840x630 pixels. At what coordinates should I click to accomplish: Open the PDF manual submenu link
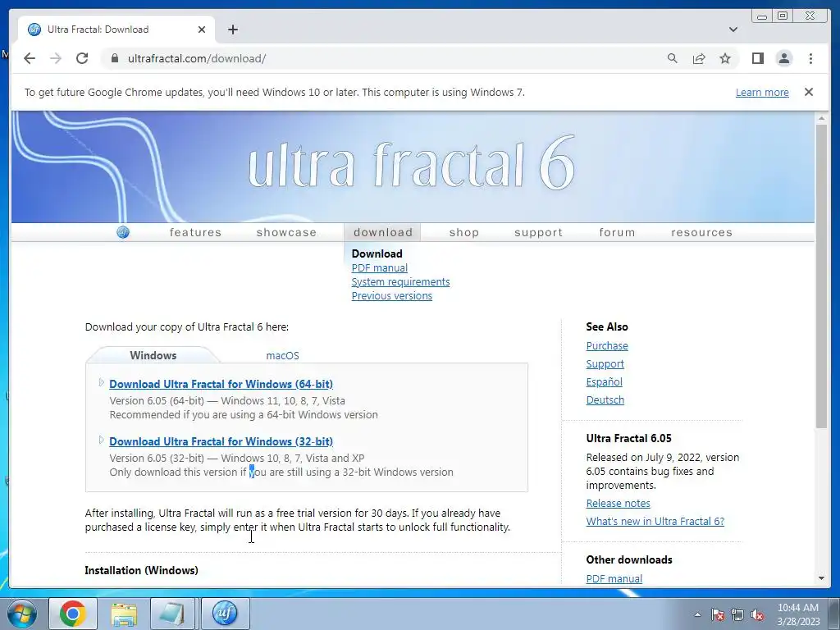click(379, 268)
